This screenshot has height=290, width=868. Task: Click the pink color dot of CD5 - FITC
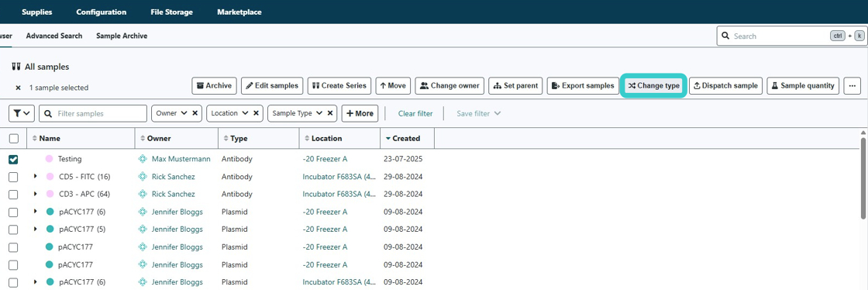coord(50,177)
